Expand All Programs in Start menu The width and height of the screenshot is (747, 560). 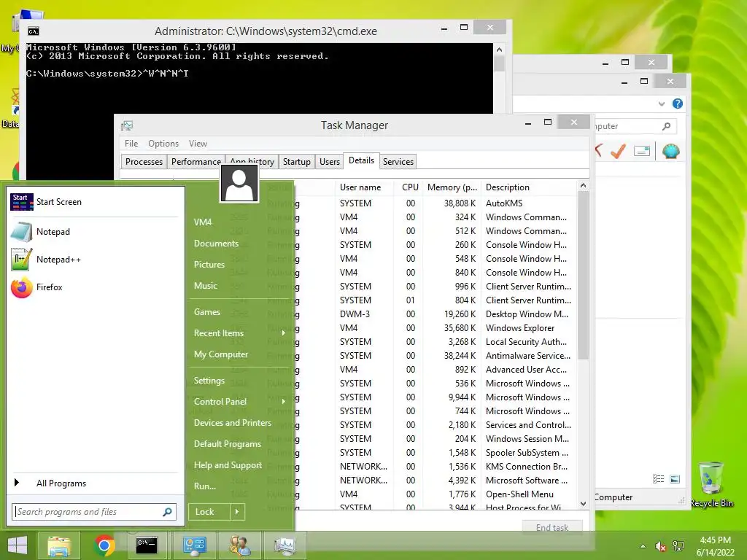coord(94,483)
